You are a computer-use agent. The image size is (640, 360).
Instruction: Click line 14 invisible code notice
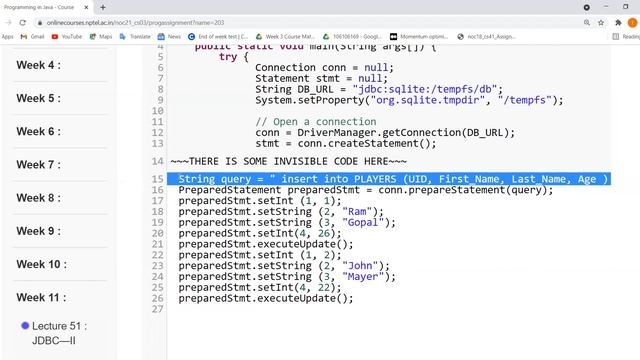(x=289, y=162)
